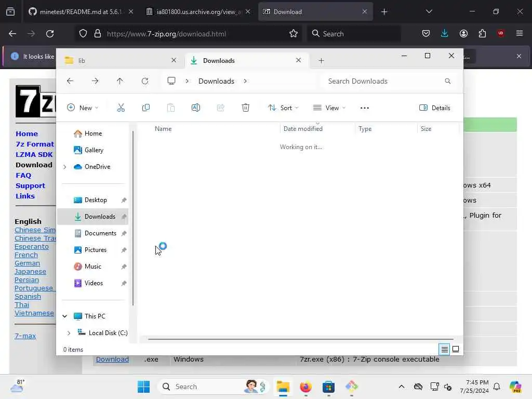Screen dimensions: 532x399
Task: Open Firefox downloads panel arrow icon
Action: (445, 33)
